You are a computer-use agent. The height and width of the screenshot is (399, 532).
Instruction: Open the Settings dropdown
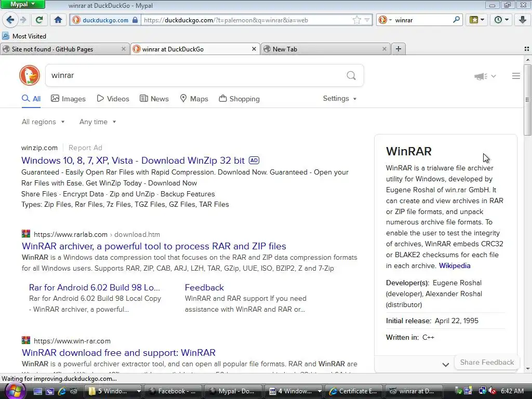tap(340, 98)
